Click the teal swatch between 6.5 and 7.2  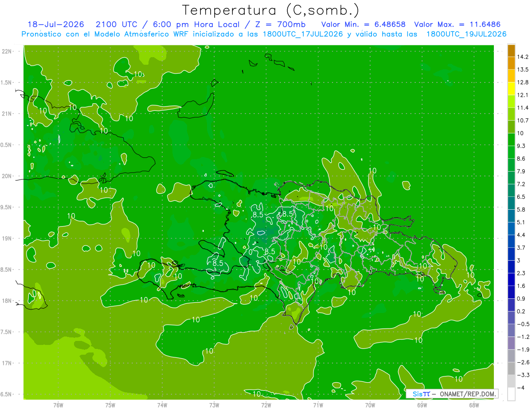(511, 191)
